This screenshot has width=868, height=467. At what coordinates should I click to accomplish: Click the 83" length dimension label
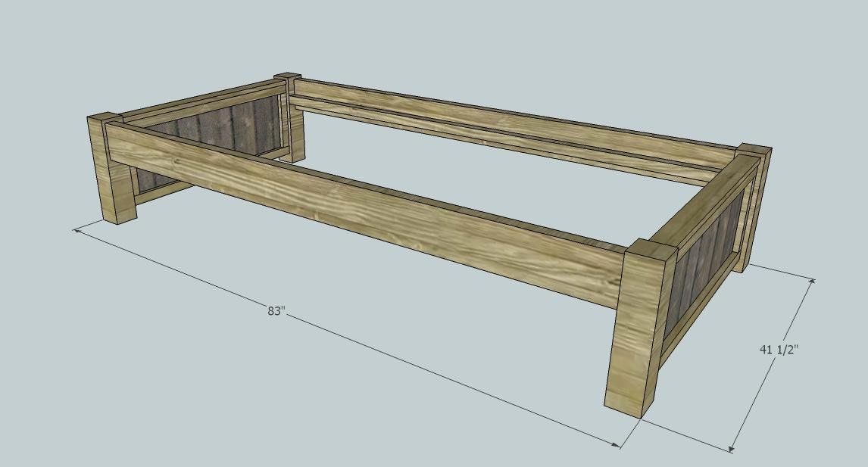tap(276, 311)
